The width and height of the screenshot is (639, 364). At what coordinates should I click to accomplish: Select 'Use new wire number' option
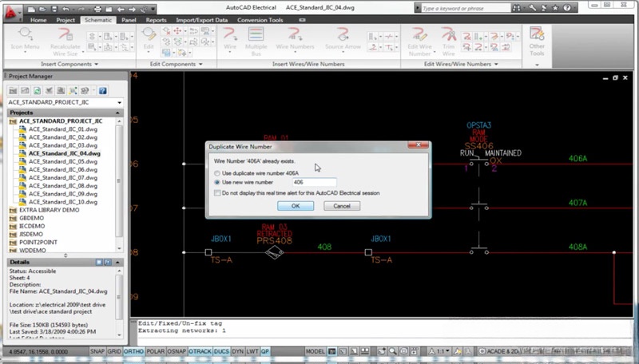point(217,183)
